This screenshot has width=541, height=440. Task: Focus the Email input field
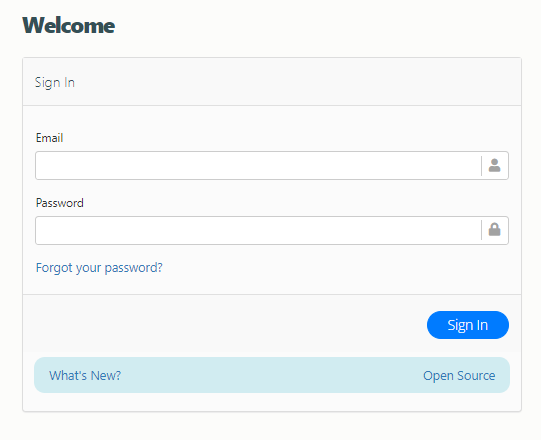[x=258, y=165]
